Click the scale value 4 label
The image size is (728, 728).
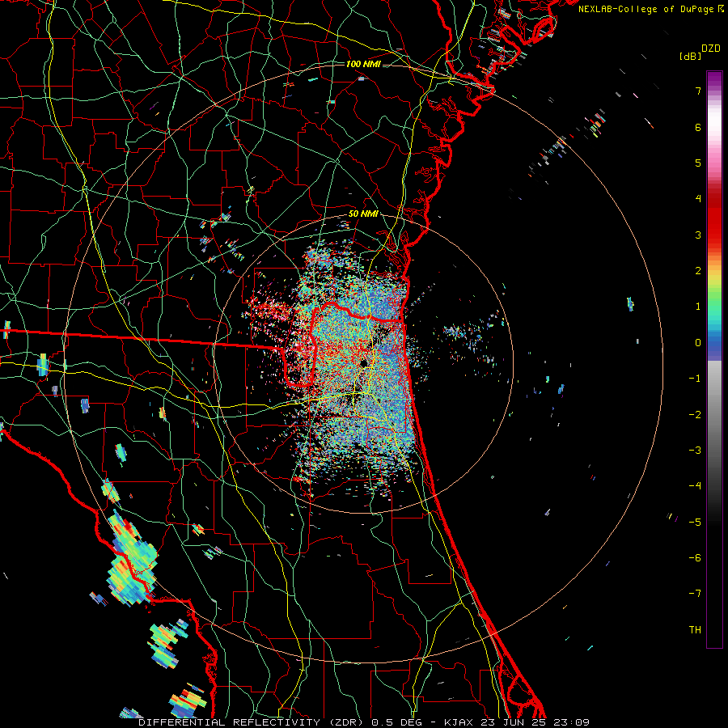click(698, 199)
